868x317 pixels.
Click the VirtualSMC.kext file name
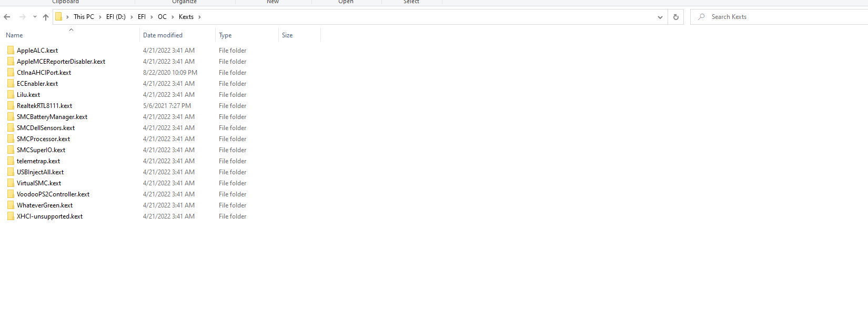point(39,183)
